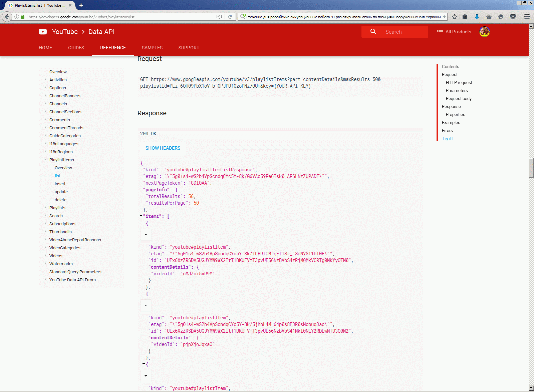Select the list method in sidebar

(58, 176)
